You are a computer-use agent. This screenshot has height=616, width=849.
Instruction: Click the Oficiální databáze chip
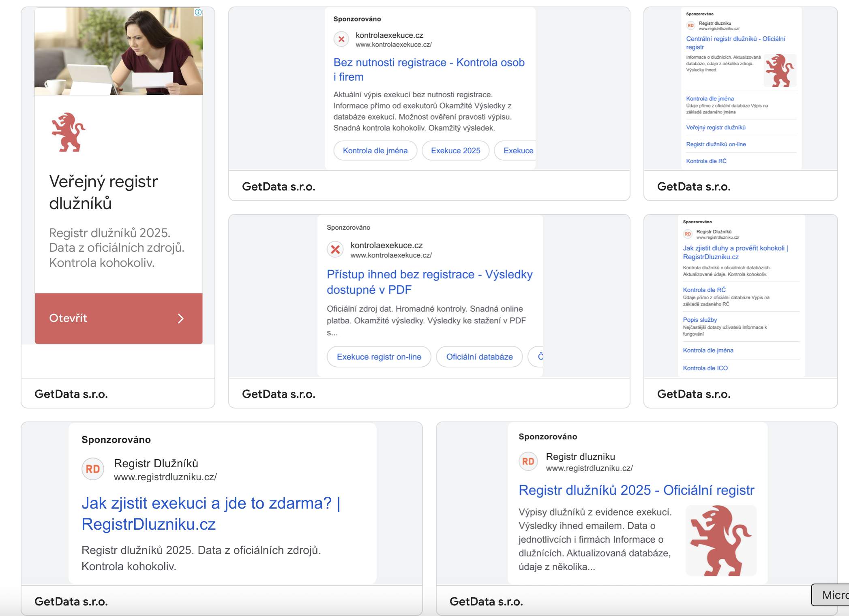point(479,357)
